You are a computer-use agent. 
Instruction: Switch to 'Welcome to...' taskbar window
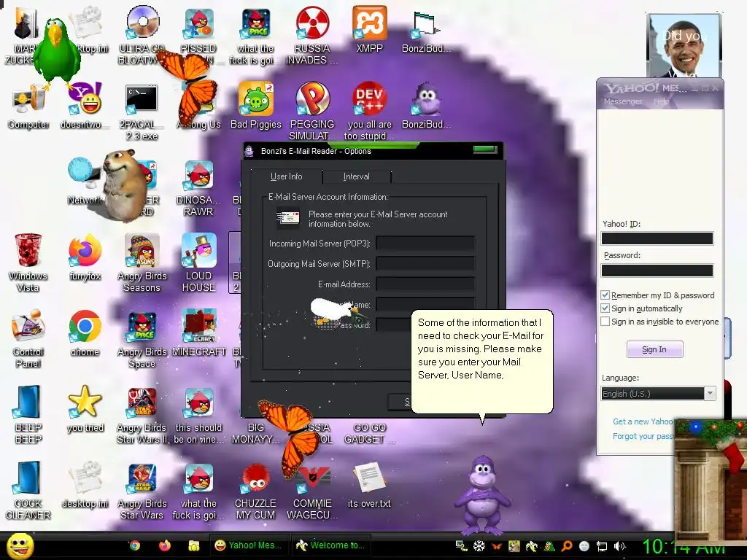point(330,545)
